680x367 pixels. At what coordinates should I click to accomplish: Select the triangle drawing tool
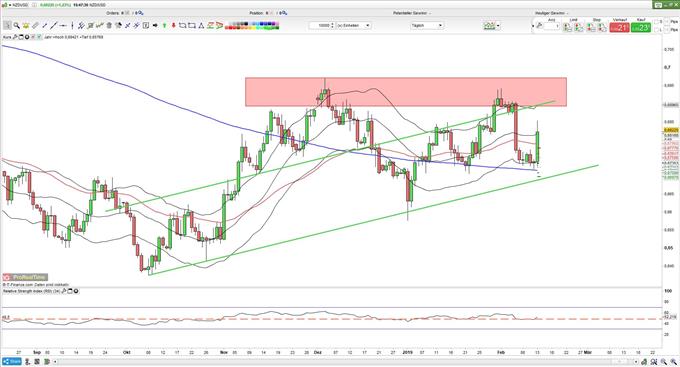[201, 26]
